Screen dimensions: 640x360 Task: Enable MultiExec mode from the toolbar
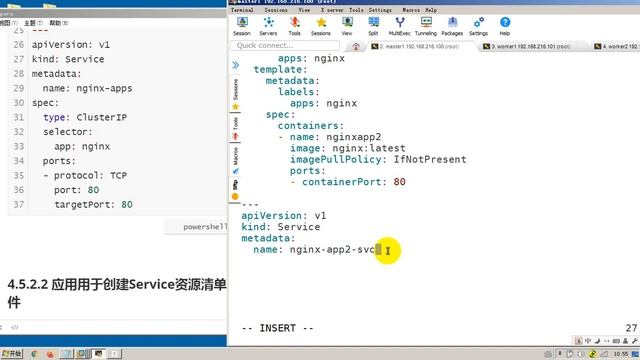(400, 26)
